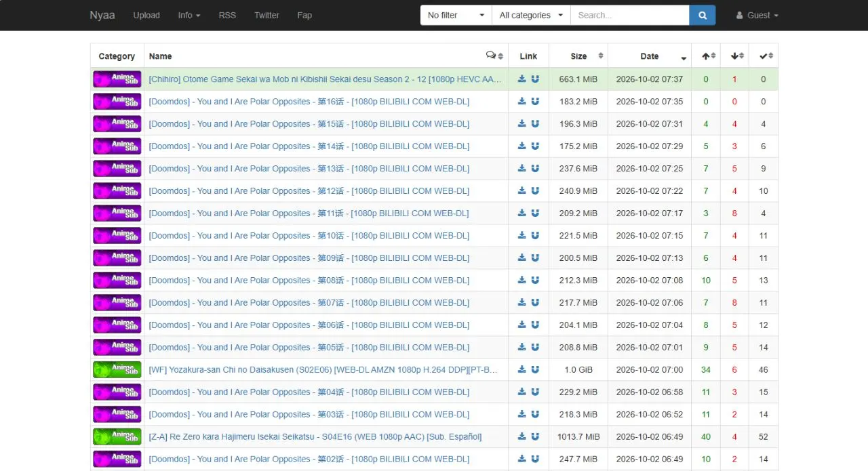
Task: Open the Polar Opposites 第14话 torrent page
Action: pyautogui.click(x=309, y=146)
